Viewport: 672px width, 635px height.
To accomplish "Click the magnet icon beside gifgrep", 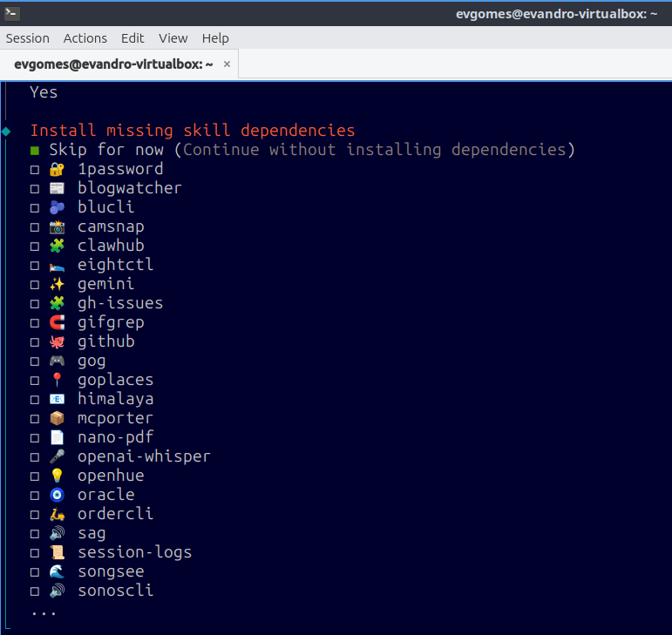I will pos(57,322).
